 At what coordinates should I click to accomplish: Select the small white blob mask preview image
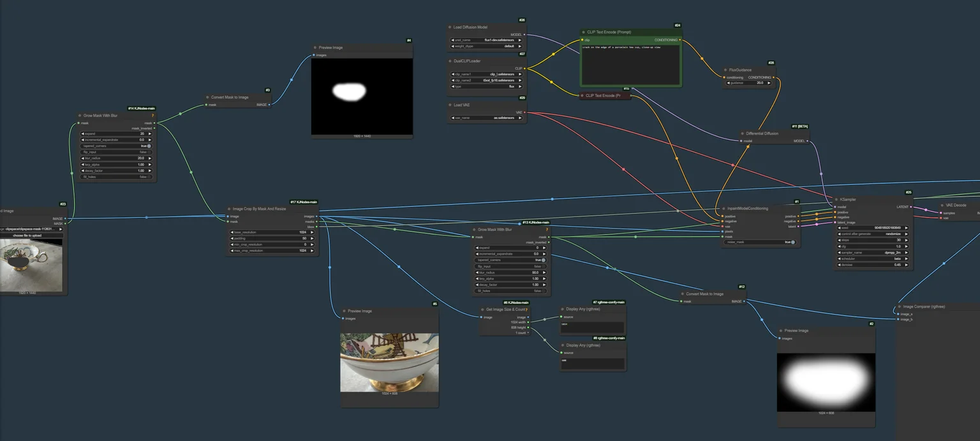(362, 97)
